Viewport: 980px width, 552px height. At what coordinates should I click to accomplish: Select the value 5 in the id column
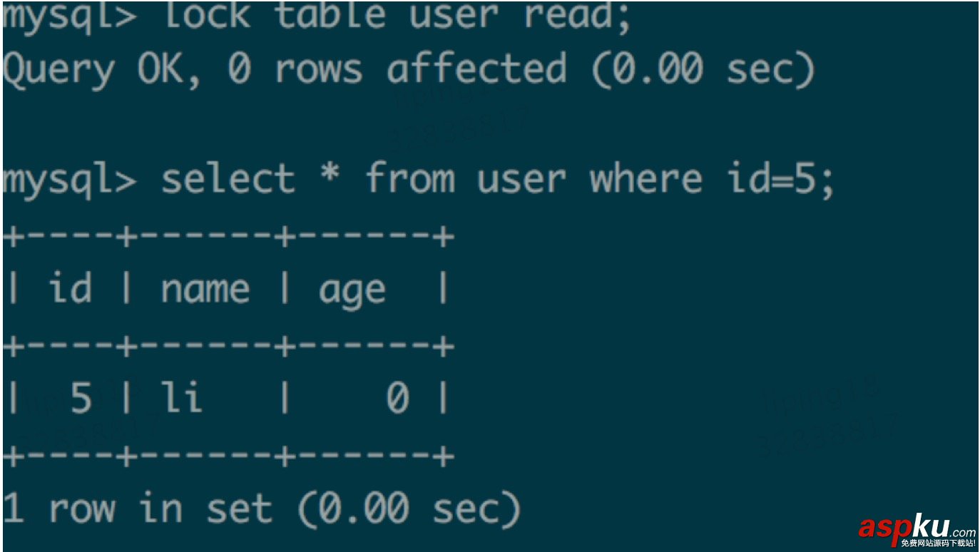81,399
